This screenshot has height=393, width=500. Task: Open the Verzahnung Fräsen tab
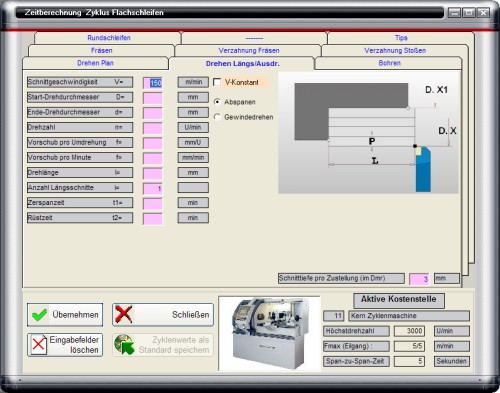click(249, 50)
